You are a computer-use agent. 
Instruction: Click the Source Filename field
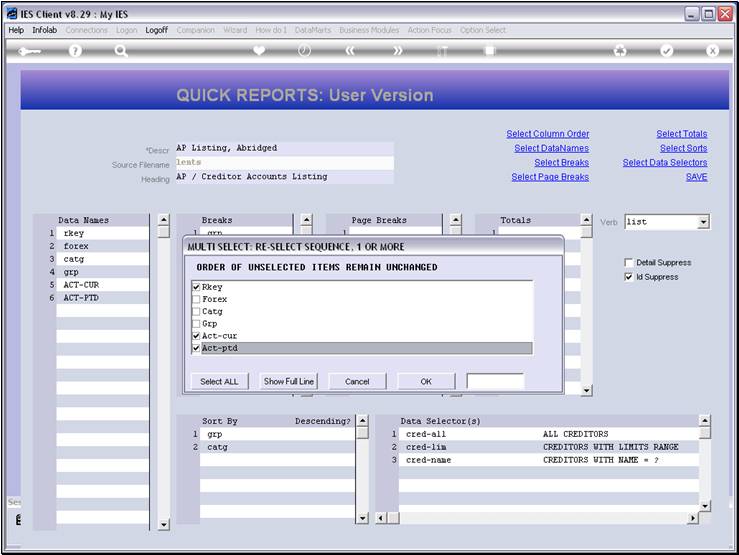[284, 163]
